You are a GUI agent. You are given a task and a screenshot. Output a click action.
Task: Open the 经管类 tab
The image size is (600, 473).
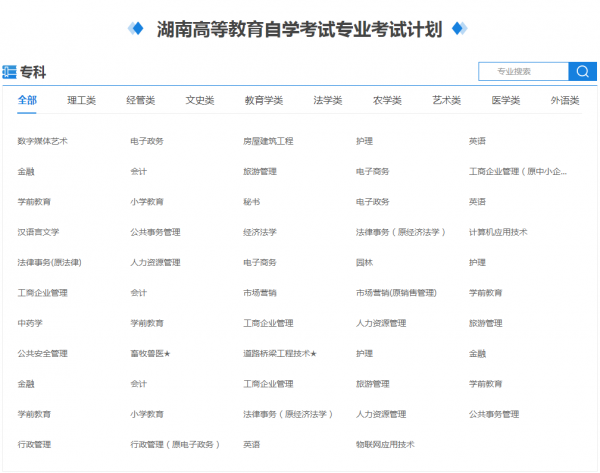(140, 101)
